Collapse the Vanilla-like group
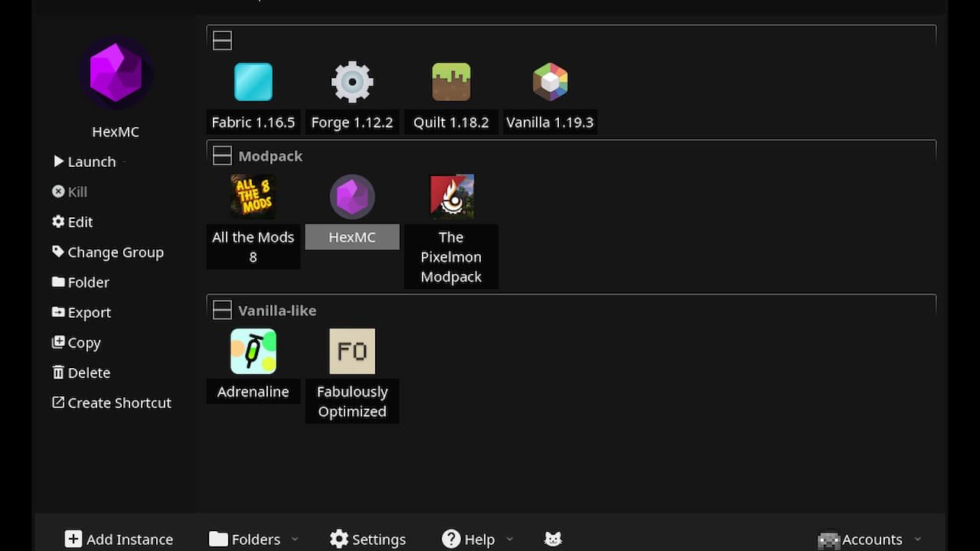Image resolution: width=980 pixels, height=551 pixels. click(222, 309)
